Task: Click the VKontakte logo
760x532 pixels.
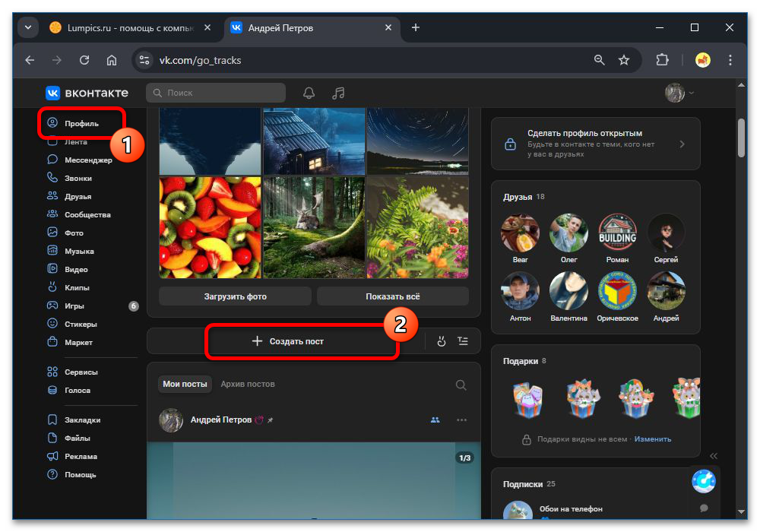Action: pos(87,93)
